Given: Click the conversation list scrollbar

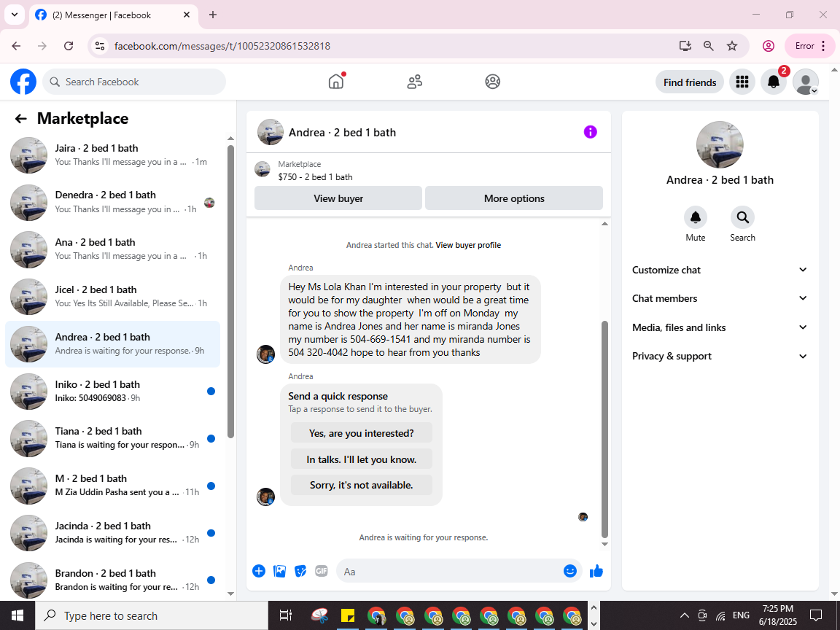Looking at the screenshot, I should [231, 292].
